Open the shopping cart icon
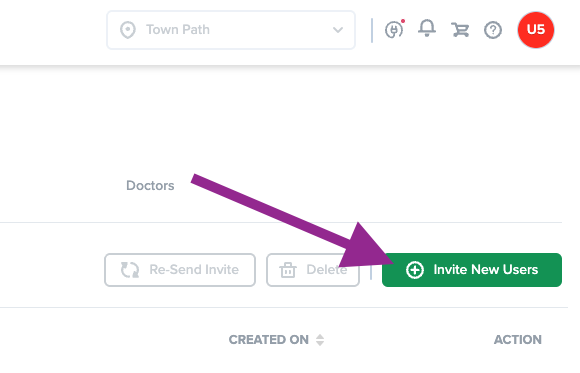The width and height of the screenshot is (580, 373). (460, 30)
